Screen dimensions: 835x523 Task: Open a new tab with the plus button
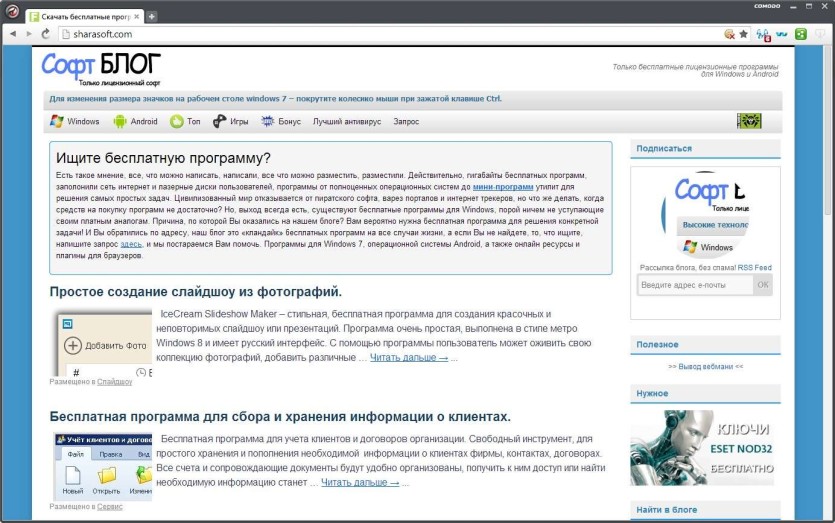(151, 17)
